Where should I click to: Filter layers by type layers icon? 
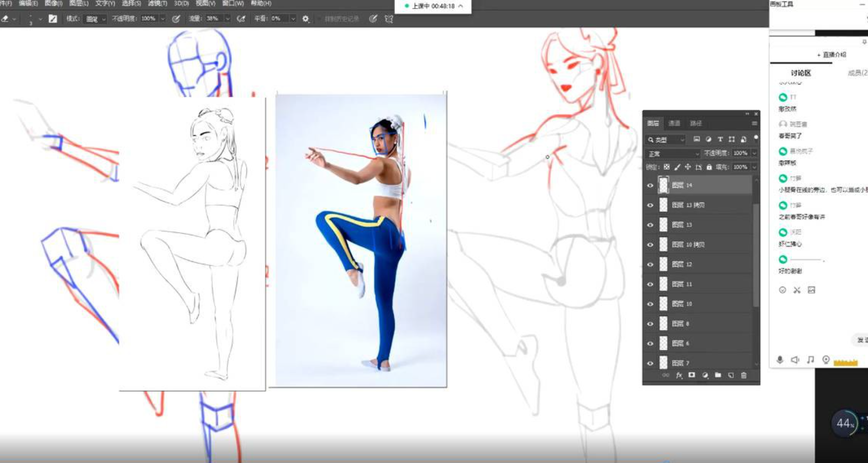[x=720, y=139]
